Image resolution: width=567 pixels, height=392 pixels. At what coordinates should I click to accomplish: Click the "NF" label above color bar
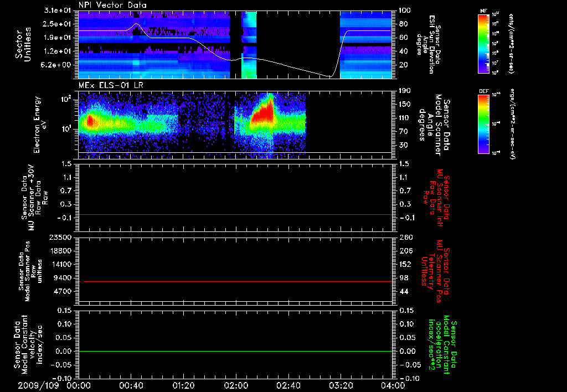point(483,11)
